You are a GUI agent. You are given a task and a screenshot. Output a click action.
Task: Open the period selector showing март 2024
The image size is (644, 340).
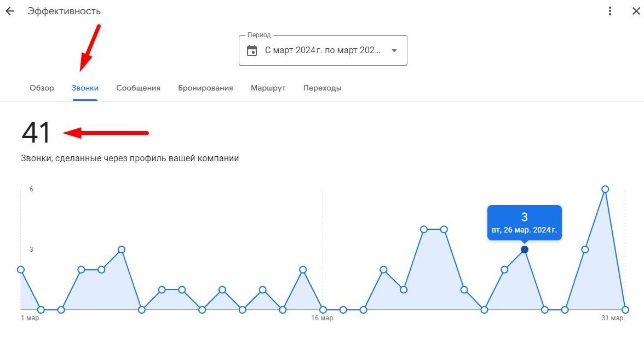pyautogui.click(x=323, y=50)
